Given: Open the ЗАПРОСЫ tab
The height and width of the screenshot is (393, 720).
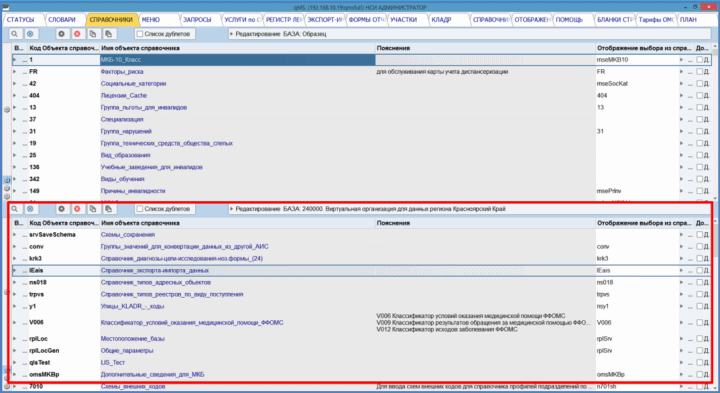Looking at the screenshot, I should pyautogui.click(x=197, y=20).
